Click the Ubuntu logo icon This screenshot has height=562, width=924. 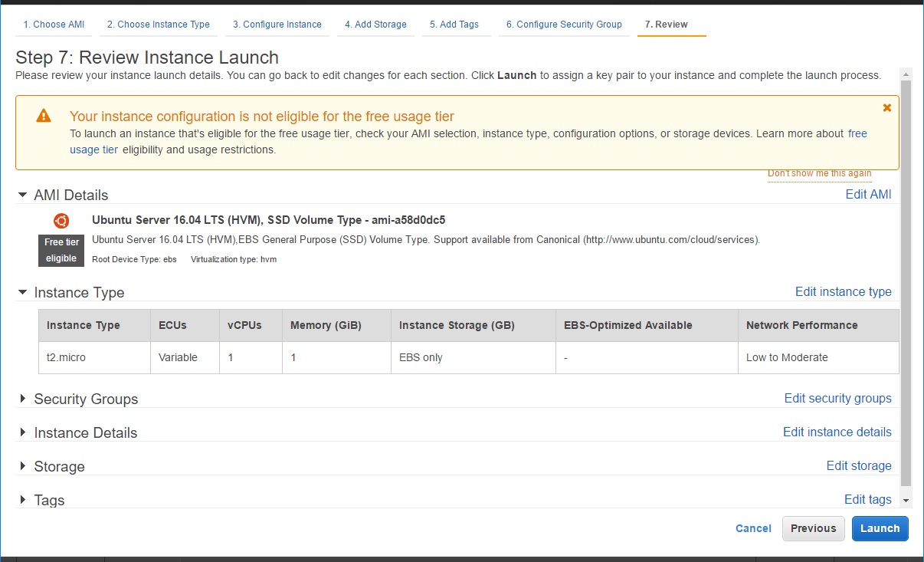[x=61, y=221]
